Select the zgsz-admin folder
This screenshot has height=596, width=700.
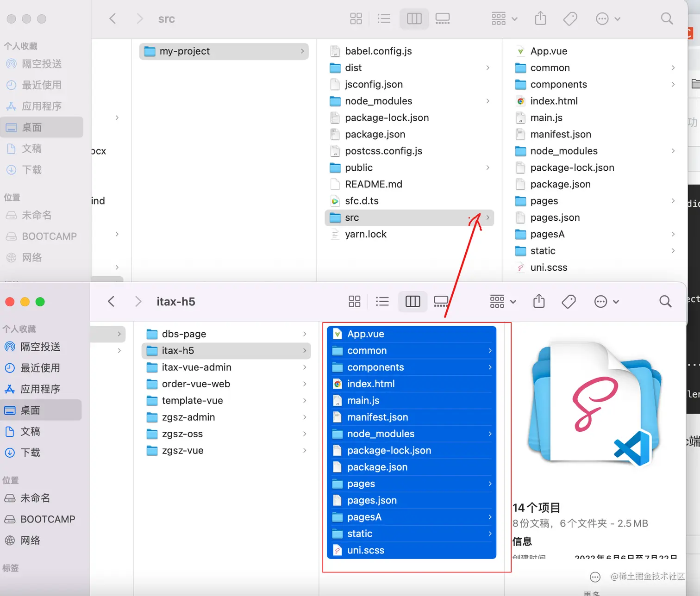[226, 417]
